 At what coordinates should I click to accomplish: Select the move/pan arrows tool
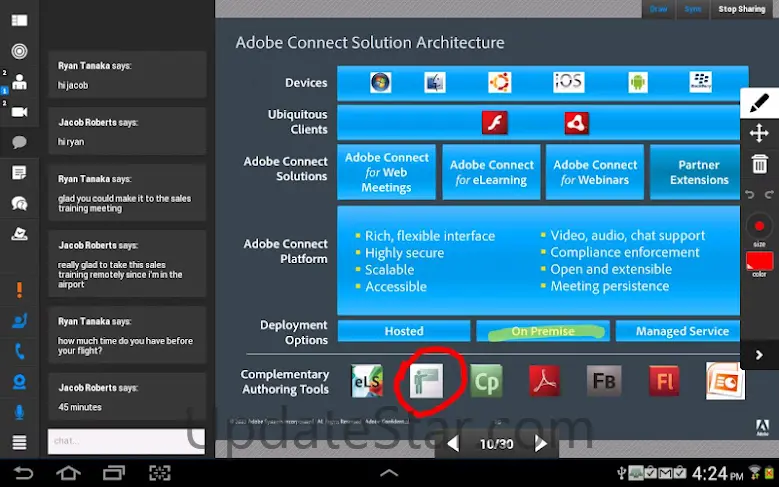coord(759,133)
